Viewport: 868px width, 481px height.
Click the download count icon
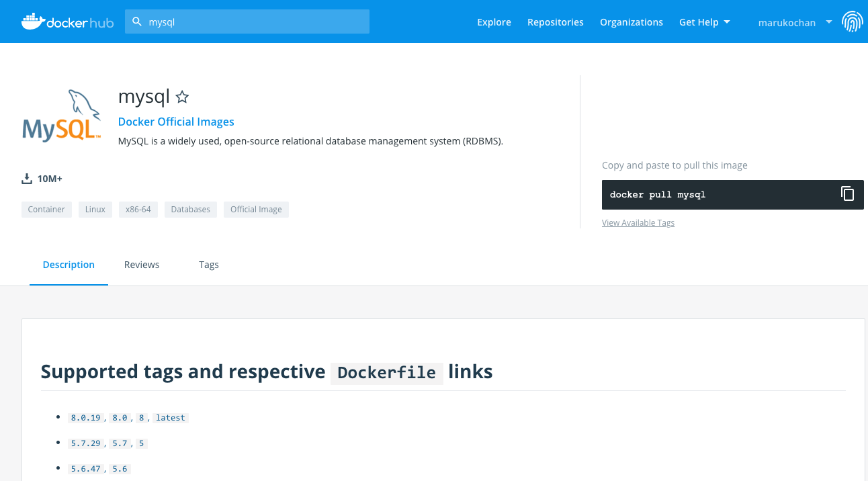click(x=27, y=179)
